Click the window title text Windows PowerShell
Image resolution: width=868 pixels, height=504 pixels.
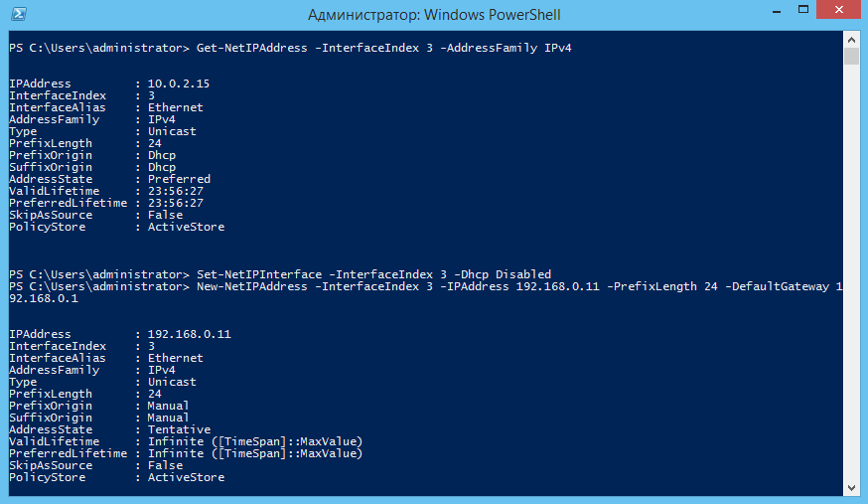[x=434, y=14]
